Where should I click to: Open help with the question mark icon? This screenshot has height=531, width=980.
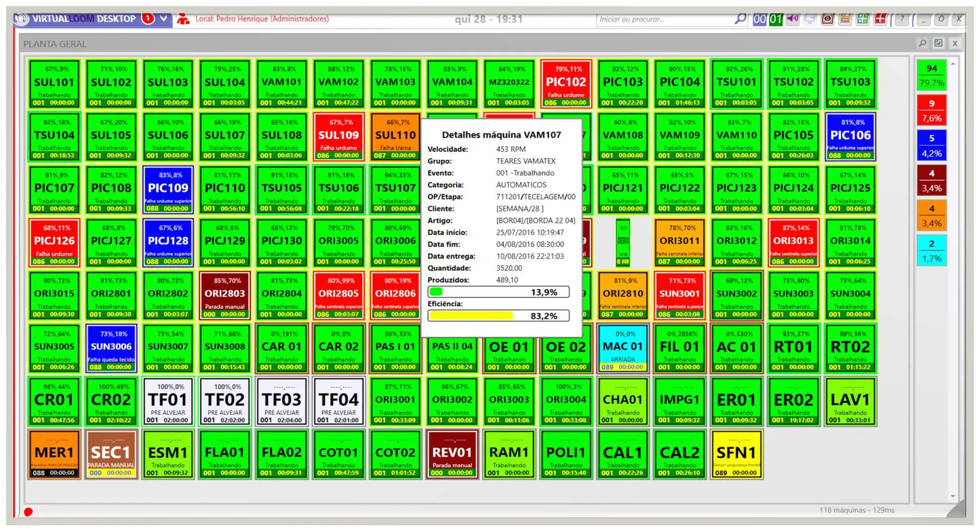pos(902,19)
